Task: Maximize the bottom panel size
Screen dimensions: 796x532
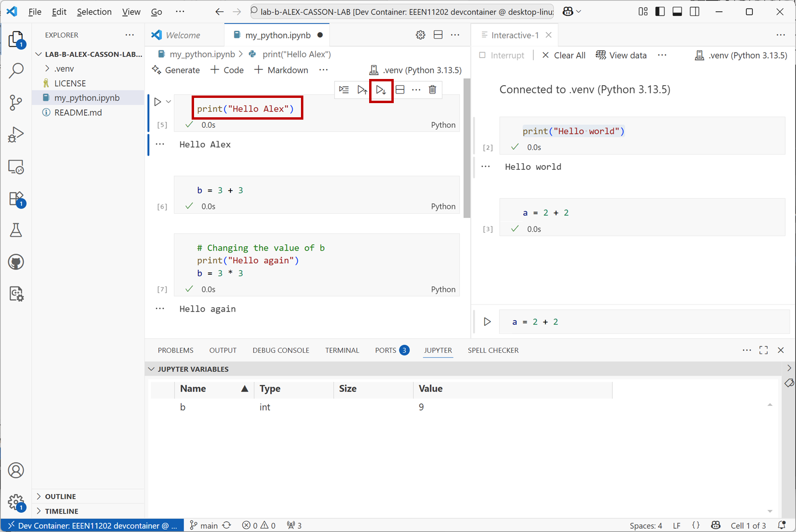Action: pos(763,350)
